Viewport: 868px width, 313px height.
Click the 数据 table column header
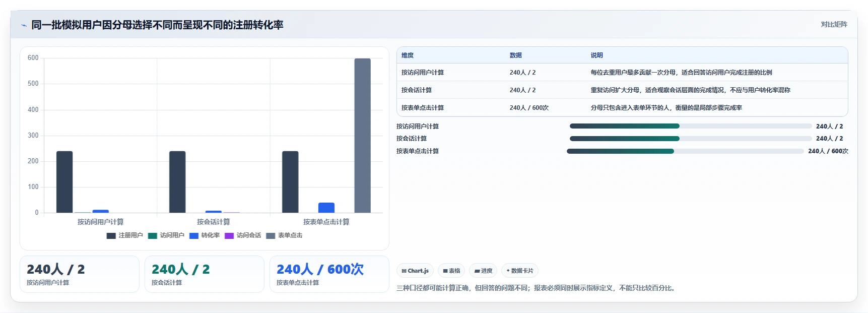pos(516,55)
